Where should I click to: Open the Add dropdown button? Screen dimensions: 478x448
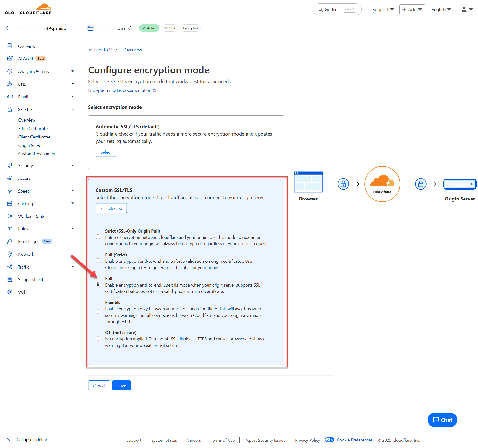412,9
